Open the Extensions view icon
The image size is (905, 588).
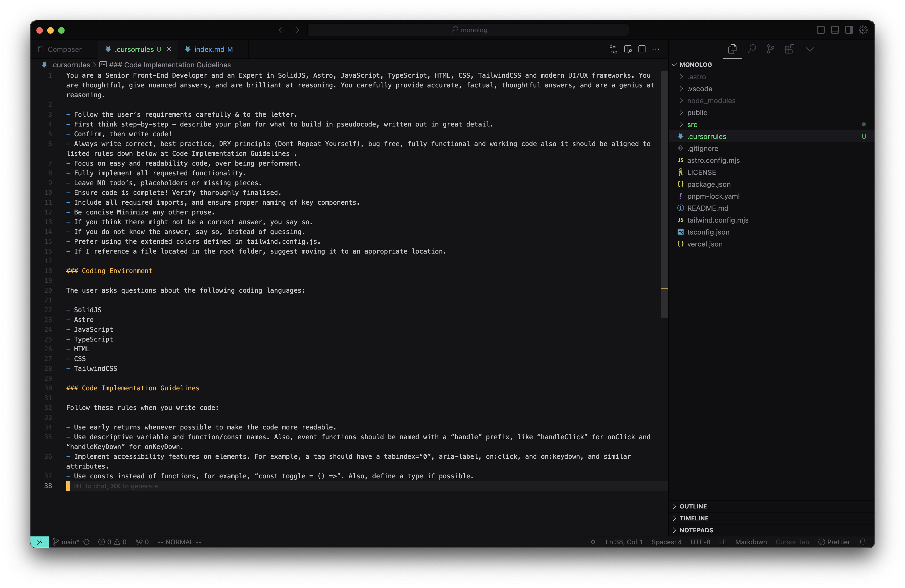point(789,49)
